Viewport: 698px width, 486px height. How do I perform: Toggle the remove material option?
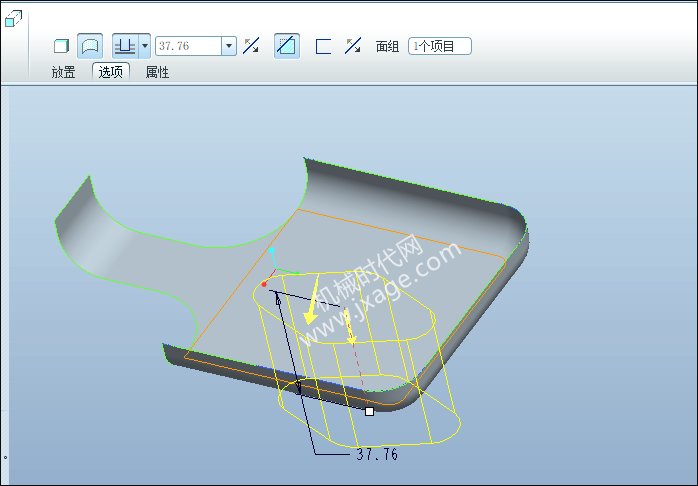[287, 46]
